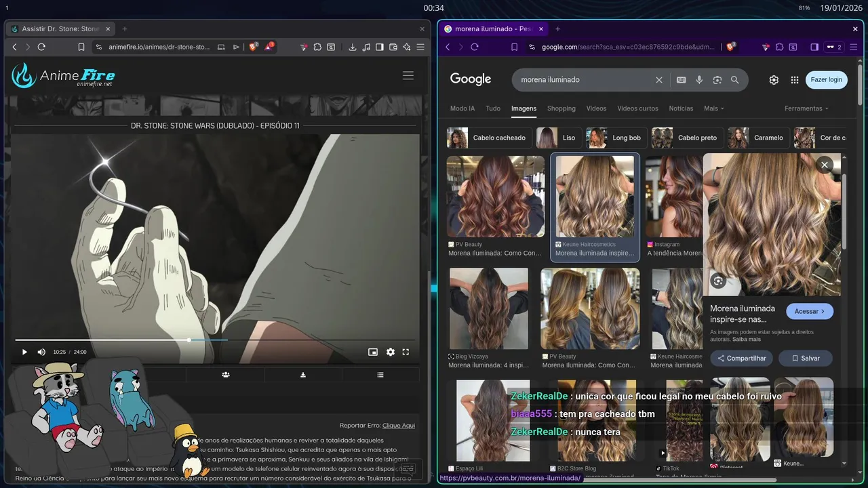Search preview image with Lens icon
This screenshot has width=868, height=488.
(719, 281)
